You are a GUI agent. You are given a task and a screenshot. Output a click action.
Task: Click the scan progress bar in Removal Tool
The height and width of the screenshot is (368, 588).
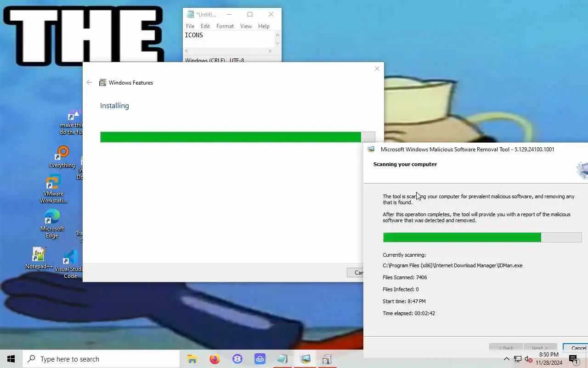pos(482,237)
